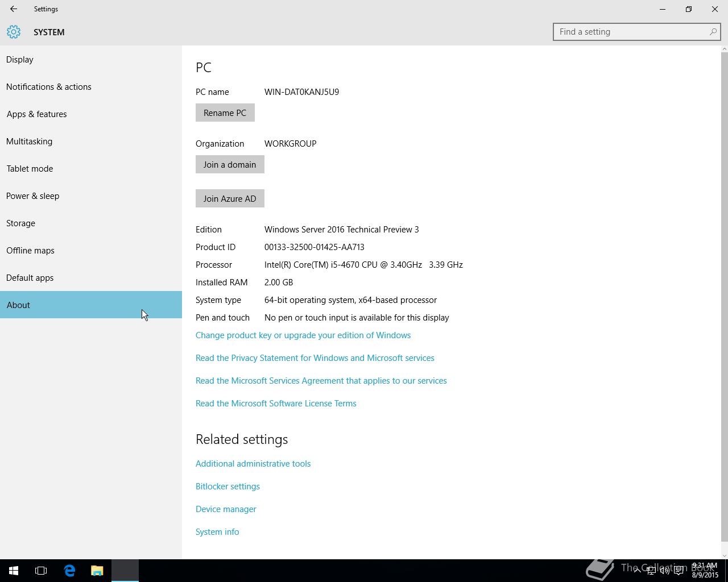Screen dimensions: 728x582
Task: Open File Explorer from the taskbar
Action: point(97,571)
